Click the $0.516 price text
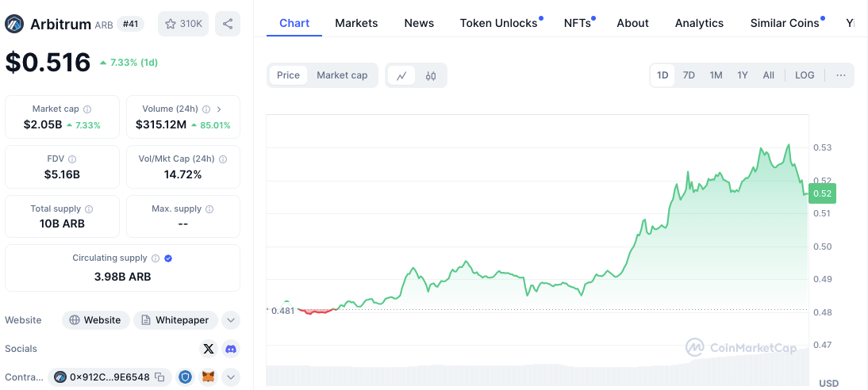 pos(48,62)
